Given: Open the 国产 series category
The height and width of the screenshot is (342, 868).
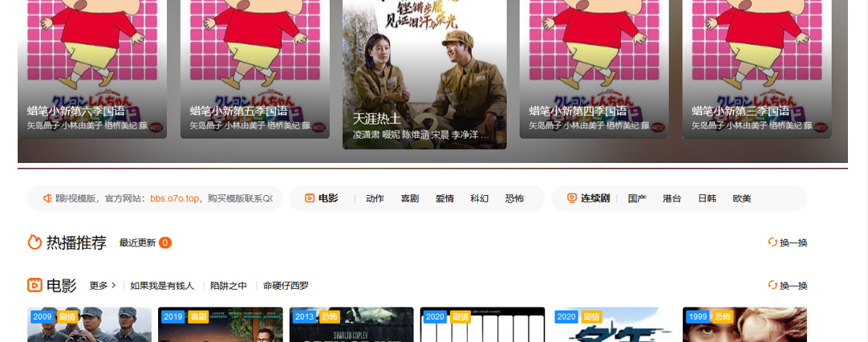Looking at the screenshot, I should 637,198.
